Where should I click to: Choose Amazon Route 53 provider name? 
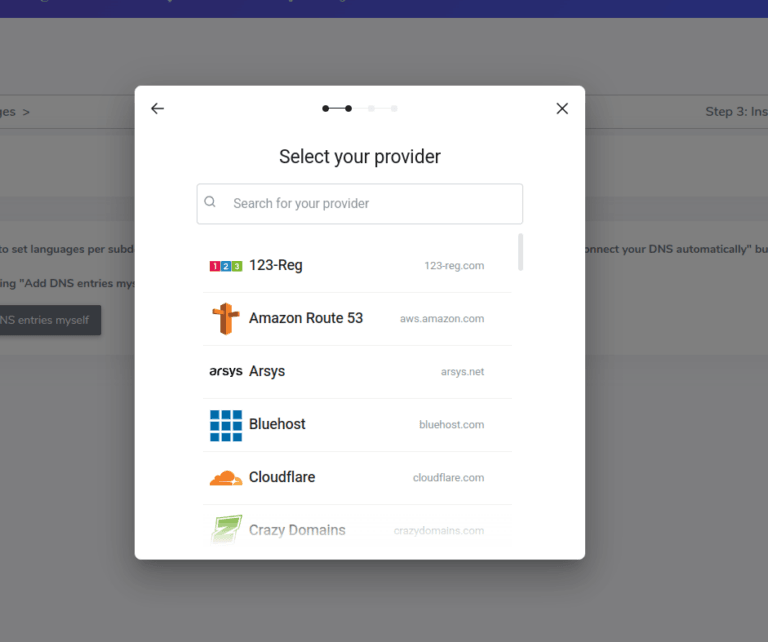tap(306, 318)
